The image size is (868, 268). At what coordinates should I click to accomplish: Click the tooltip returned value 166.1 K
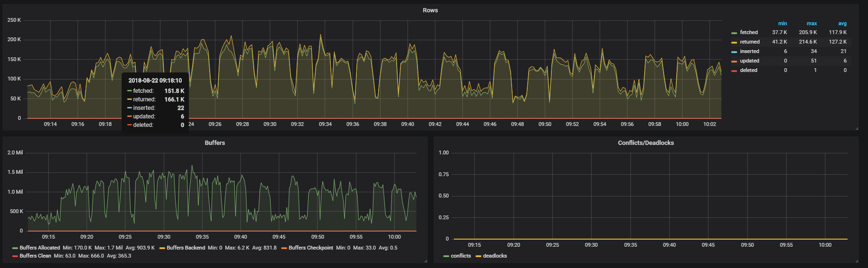point(175,99)
